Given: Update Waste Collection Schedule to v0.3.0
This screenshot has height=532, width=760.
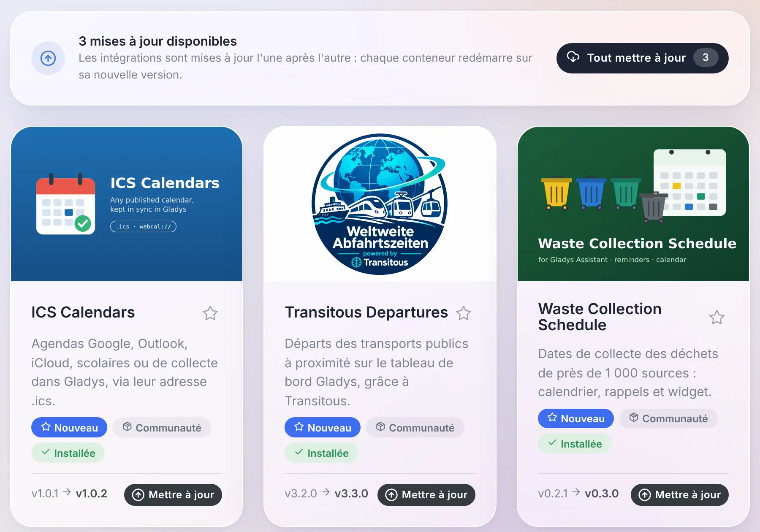Looking at the screenshot, I should (x=680, y=495).
